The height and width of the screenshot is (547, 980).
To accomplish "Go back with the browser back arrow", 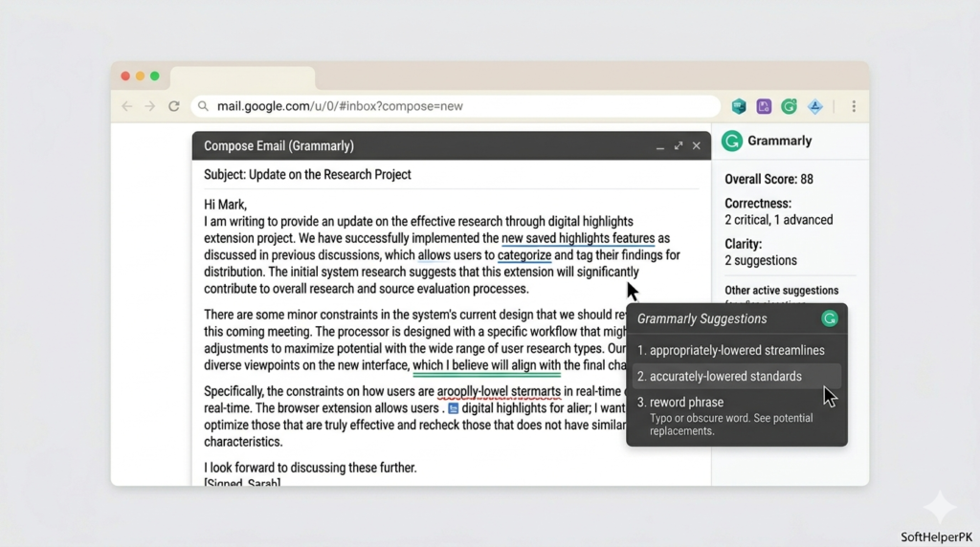I will tap(127, 106).
